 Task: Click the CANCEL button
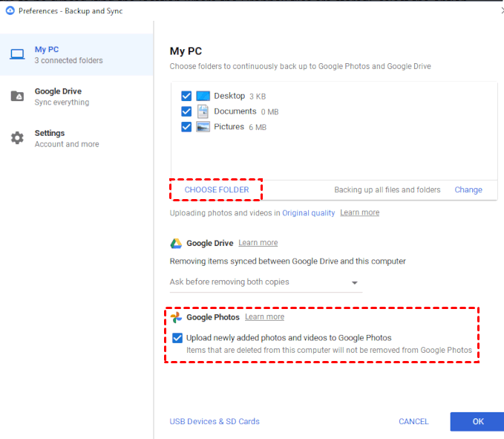(413, 422)
